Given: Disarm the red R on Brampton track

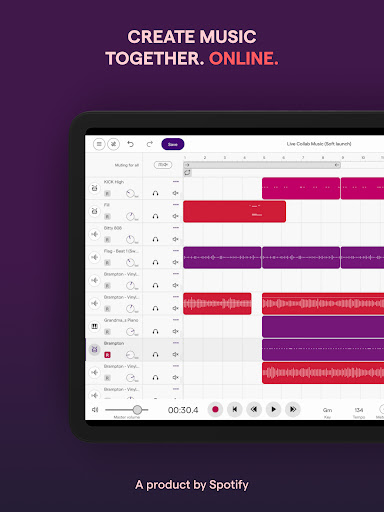Looking at the screenshot, I should pyautogui.click(x=107, y=355).
